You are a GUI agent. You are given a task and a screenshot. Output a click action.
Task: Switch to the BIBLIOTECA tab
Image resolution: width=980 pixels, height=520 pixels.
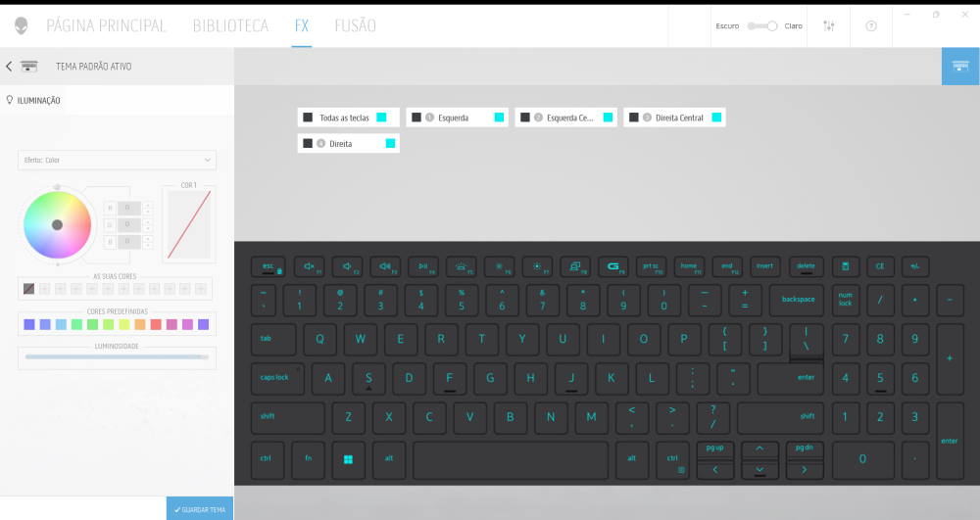pos(230,25)
